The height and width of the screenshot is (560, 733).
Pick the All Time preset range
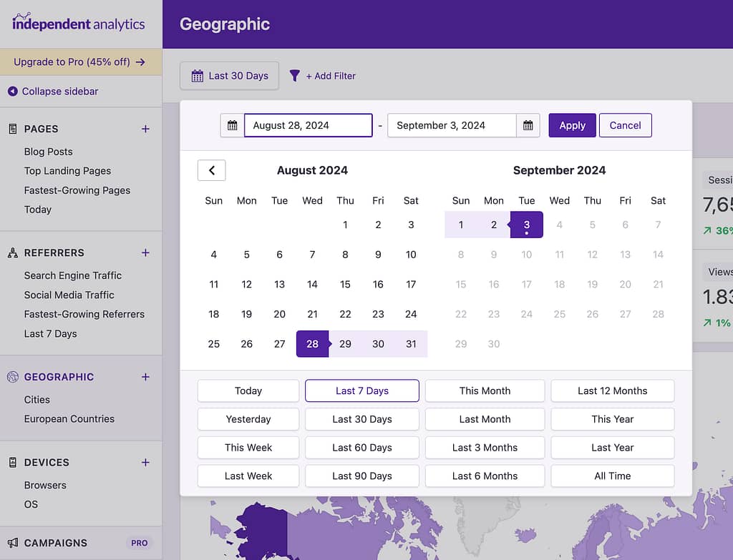click(x=612, y=476)
